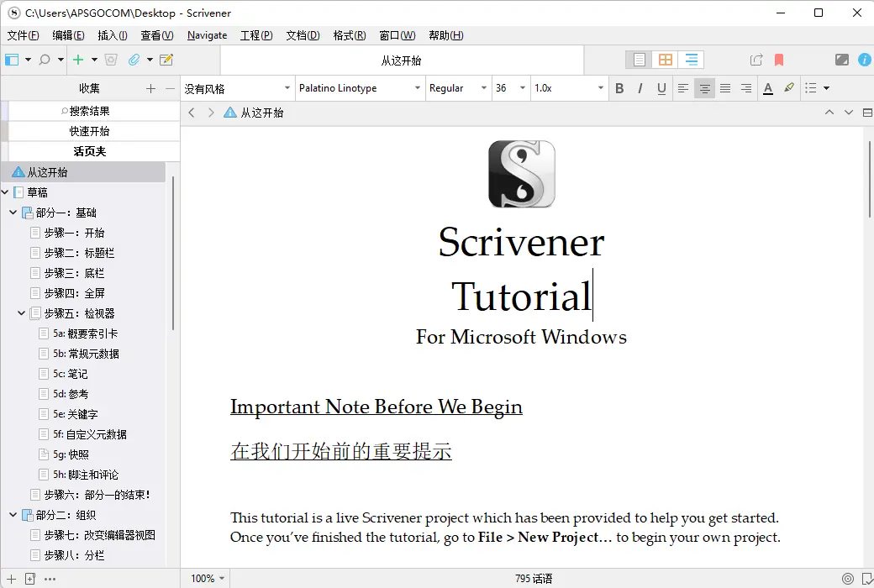Add a new collection with plus

pos(150,88)
